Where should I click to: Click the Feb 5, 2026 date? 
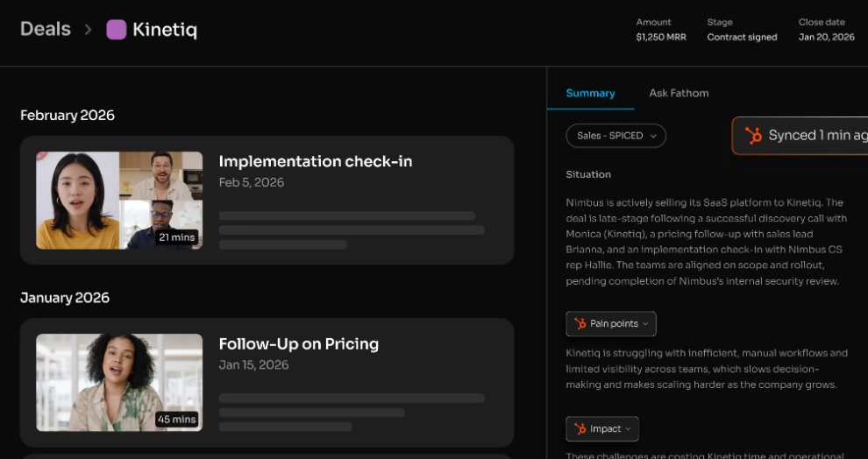[252, 182]
